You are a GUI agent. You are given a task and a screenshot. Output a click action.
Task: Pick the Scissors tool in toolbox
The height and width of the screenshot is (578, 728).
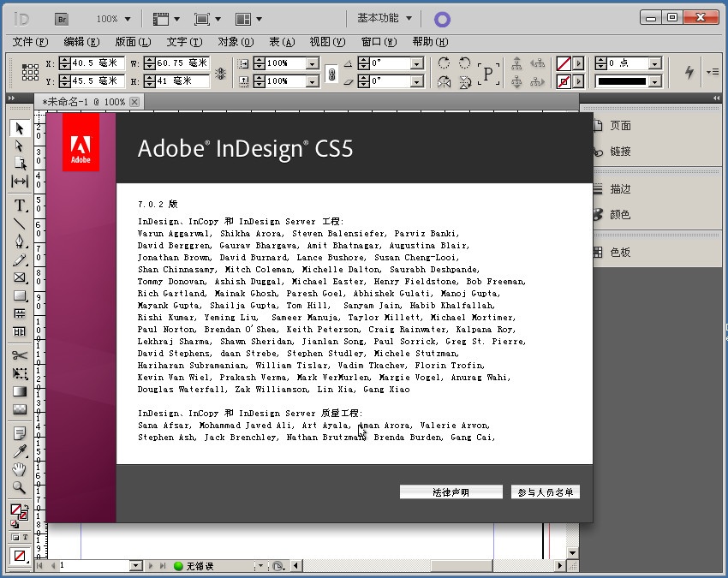[x=20, y=355]
